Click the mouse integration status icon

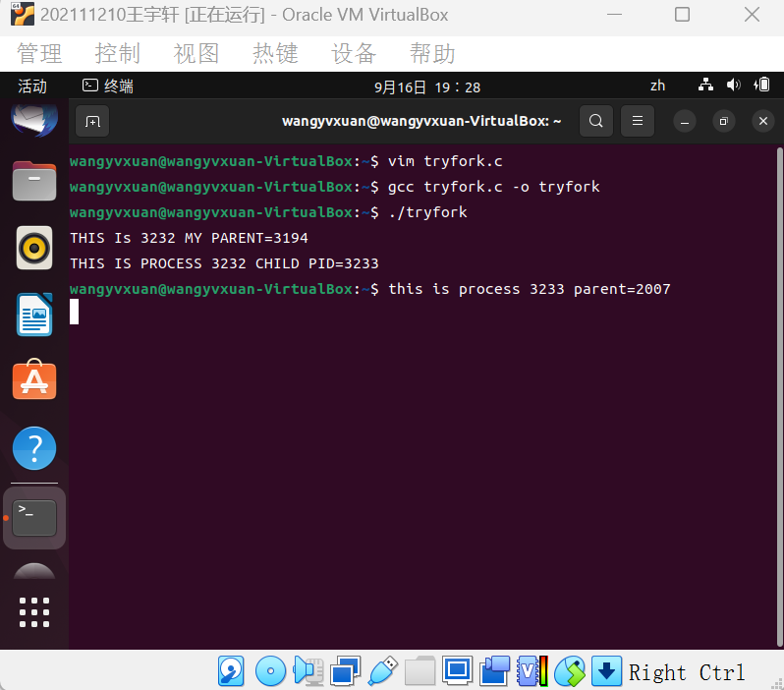coord(570,671)
